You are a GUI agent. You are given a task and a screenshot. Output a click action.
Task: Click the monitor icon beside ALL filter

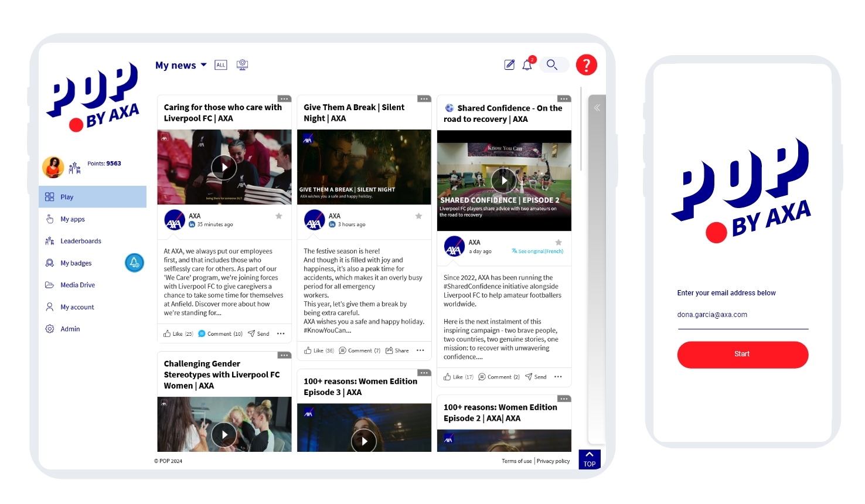pos(242,65)
